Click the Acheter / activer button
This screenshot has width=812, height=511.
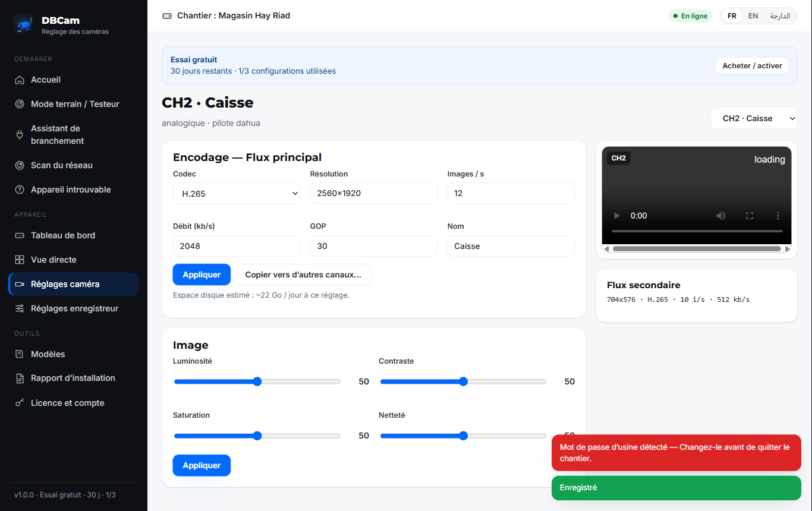point(752,66)
